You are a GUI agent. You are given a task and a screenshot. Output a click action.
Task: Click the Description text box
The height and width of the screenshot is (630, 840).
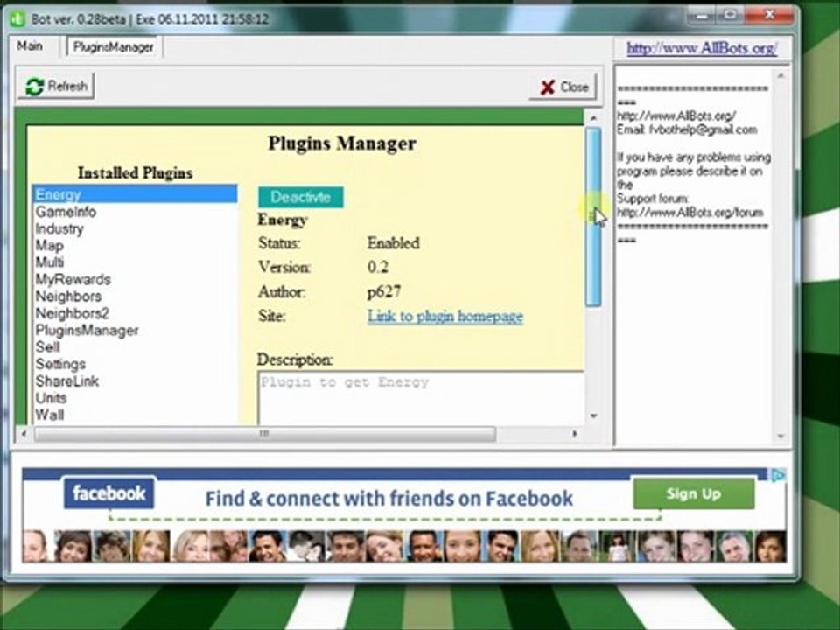421,398
